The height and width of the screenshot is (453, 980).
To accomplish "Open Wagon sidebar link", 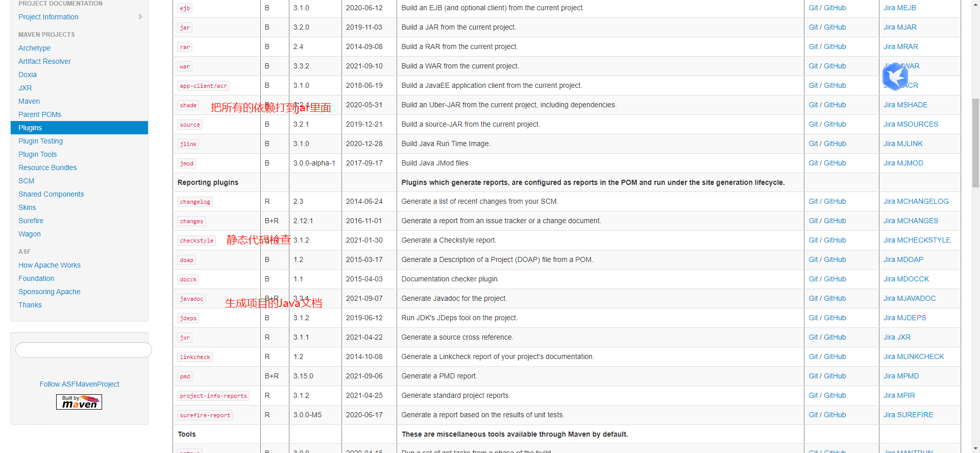I will point(30,234).
